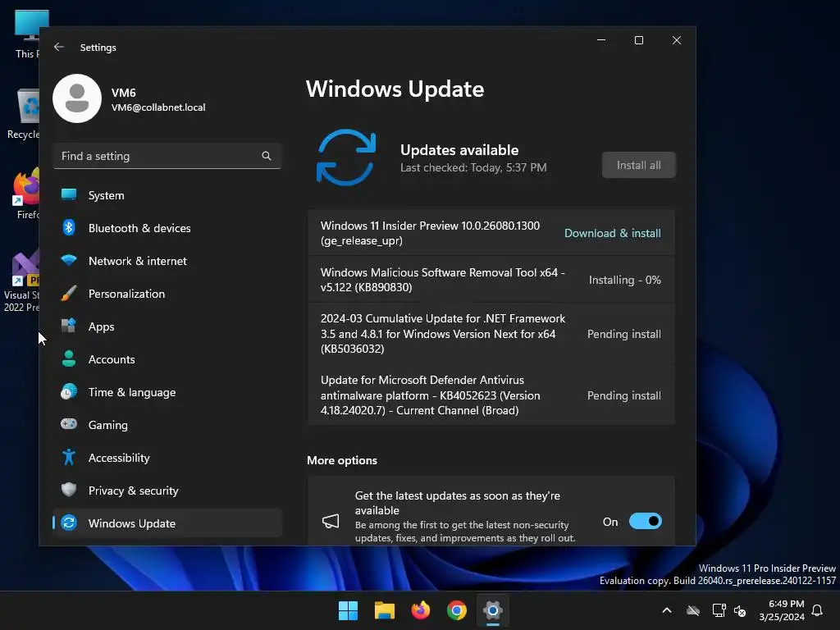
Task: Click the Time & language clock icon
Action: [69, 391]
